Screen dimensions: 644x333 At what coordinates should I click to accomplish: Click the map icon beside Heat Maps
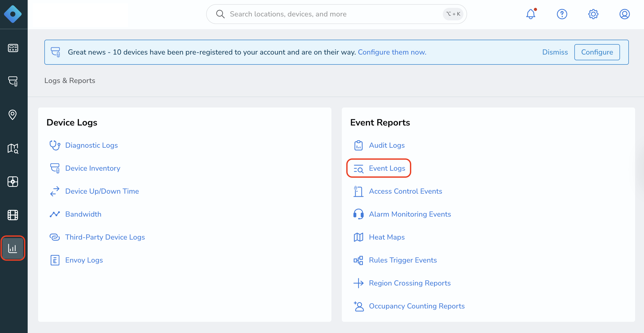coord(359,237)
